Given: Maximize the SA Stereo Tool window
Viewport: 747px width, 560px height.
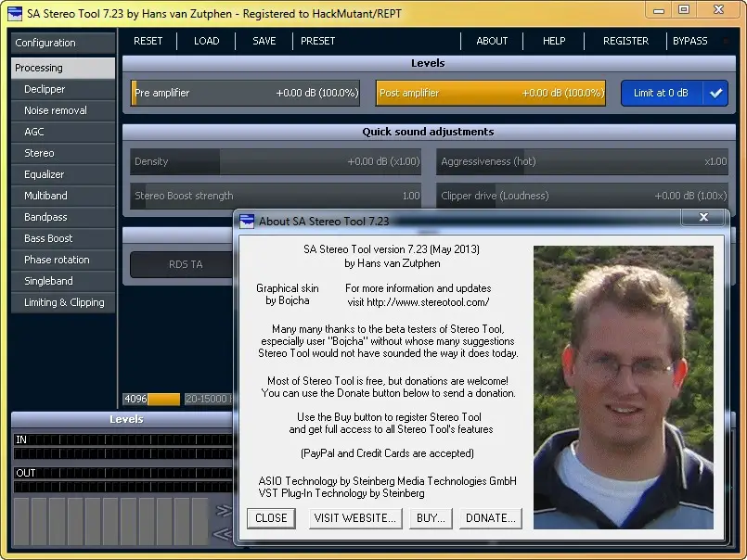Looking at the screenshot, I should click(684, 9).
